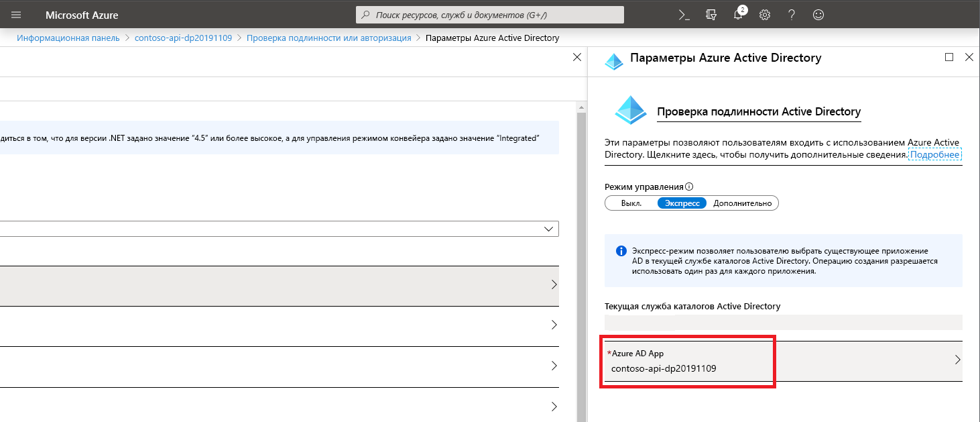Show info tooltip for Режим управления
The image size is (980, 422).
[x=689, y=187]
